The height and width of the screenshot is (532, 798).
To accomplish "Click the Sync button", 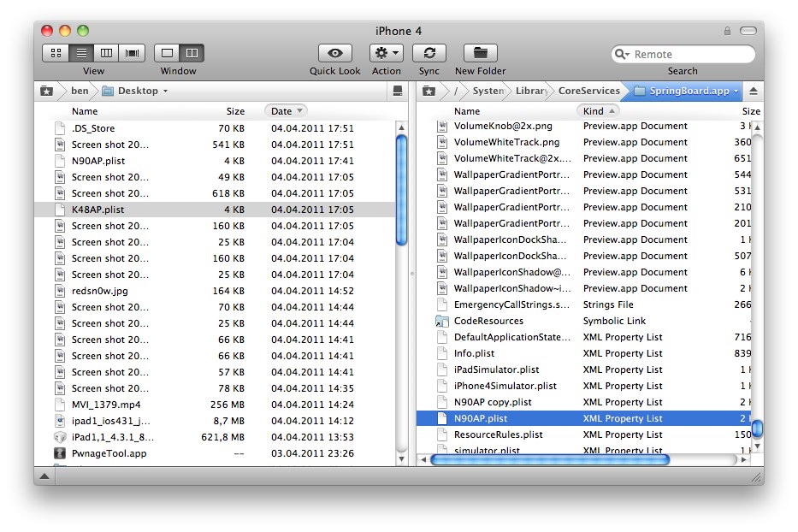I will tap(429, 53).
